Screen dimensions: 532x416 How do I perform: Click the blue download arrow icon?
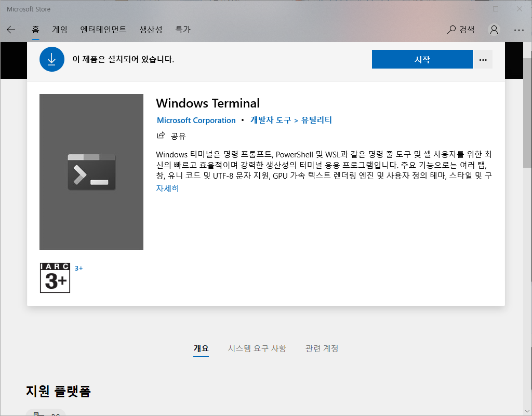(52, 59)
